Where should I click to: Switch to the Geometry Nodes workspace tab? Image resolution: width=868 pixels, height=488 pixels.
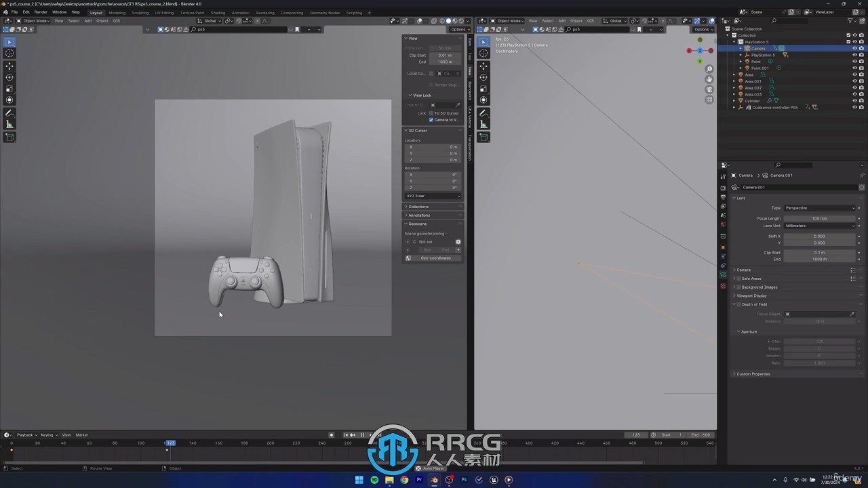click(324, 12)
